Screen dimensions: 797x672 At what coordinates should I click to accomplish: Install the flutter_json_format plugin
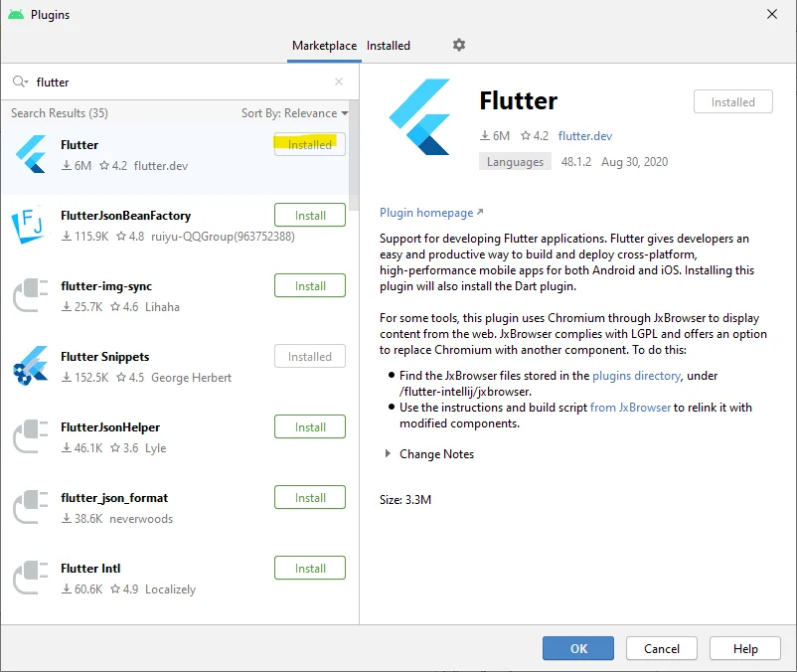[310, 498]
